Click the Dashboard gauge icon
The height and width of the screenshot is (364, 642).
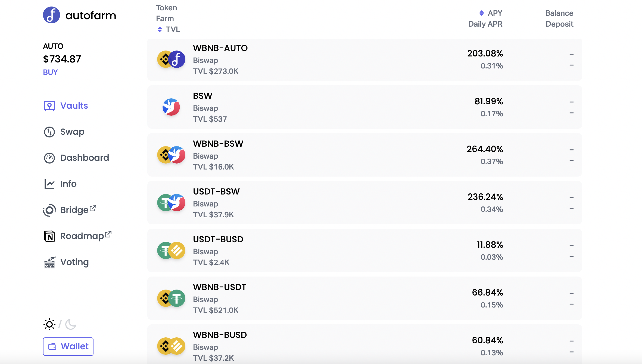click(x=49, y=158)
